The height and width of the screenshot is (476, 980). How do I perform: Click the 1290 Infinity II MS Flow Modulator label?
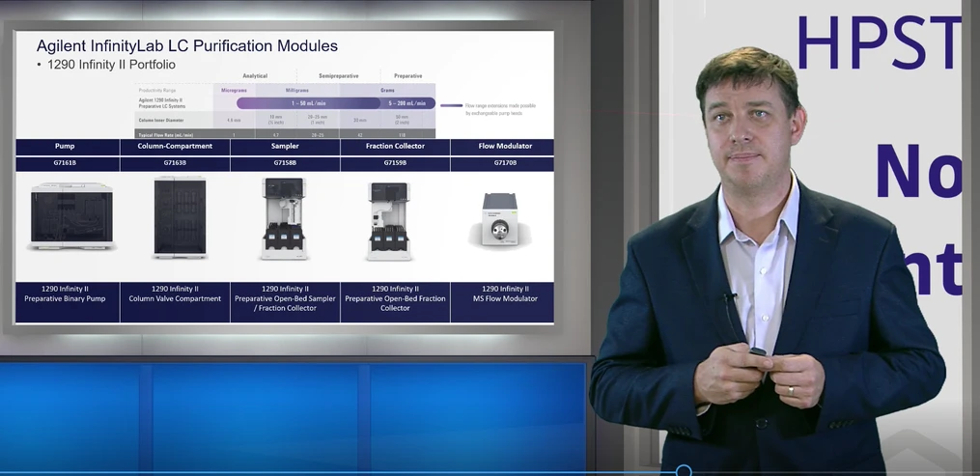(x=505, y=294)
